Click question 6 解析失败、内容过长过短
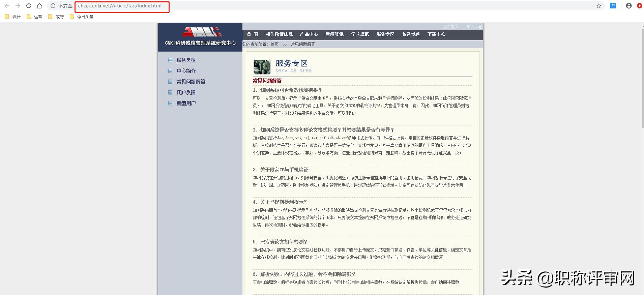Image resolution: width=644 pixels, height=295 pixels. [x=304, y=274]
